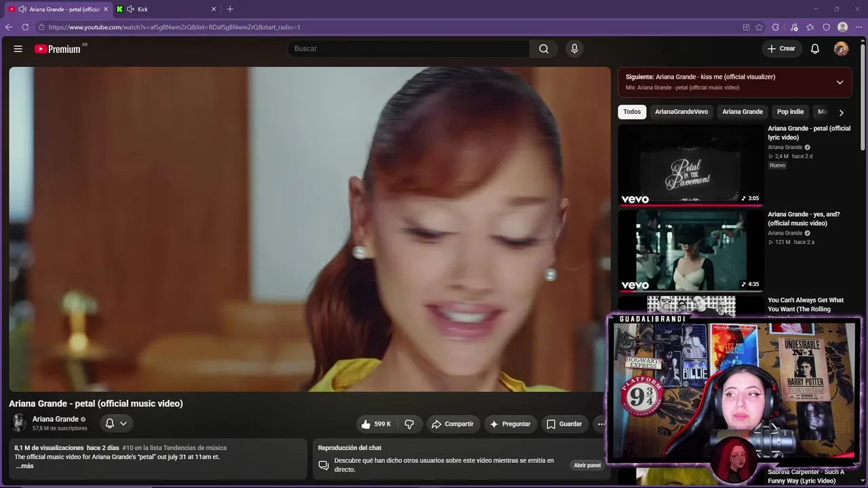Screen dimensions: 868x488
Task: Open the Ariana Grande channel avatar
Action: point(19,423)
